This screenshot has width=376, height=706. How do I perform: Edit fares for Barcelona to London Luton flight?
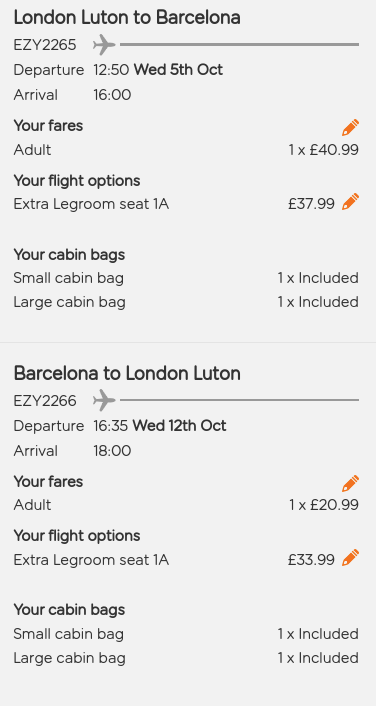[350, 483]
